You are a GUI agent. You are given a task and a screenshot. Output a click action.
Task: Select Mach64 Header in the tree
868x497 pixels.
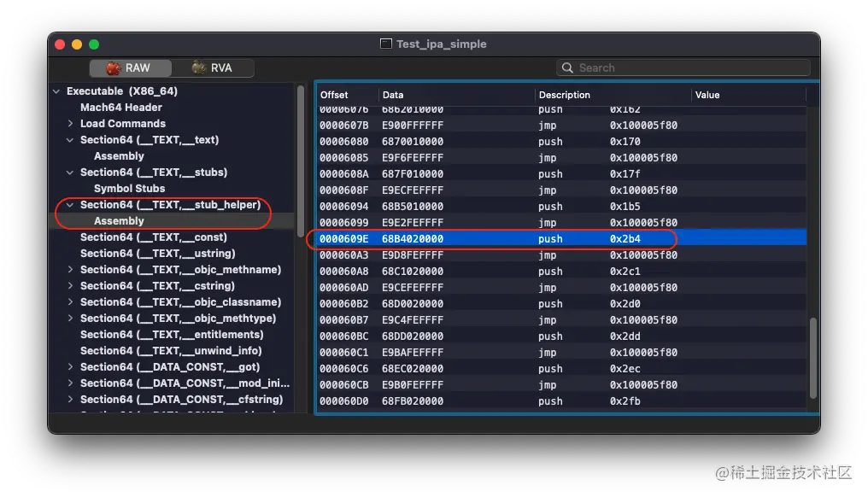click(x=121, y=108)
